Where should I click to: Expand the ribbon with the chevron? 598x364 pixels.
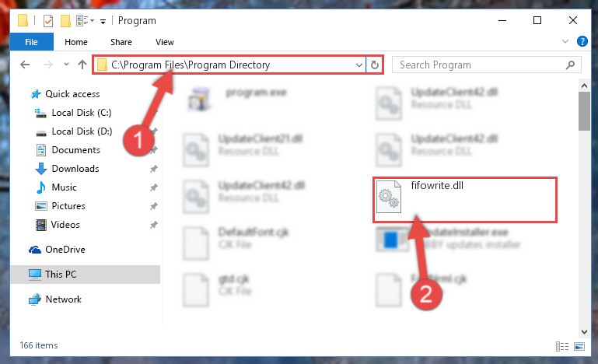click(565, 41)
